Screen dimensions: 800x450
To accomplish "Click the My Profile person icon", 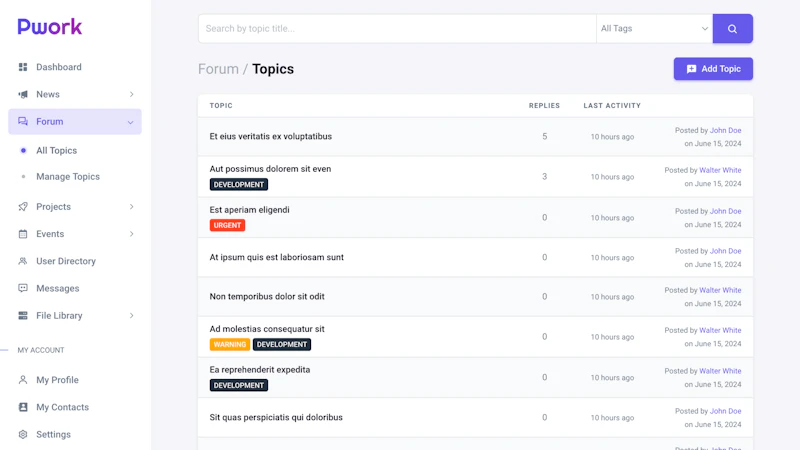I will click(23, 380).
